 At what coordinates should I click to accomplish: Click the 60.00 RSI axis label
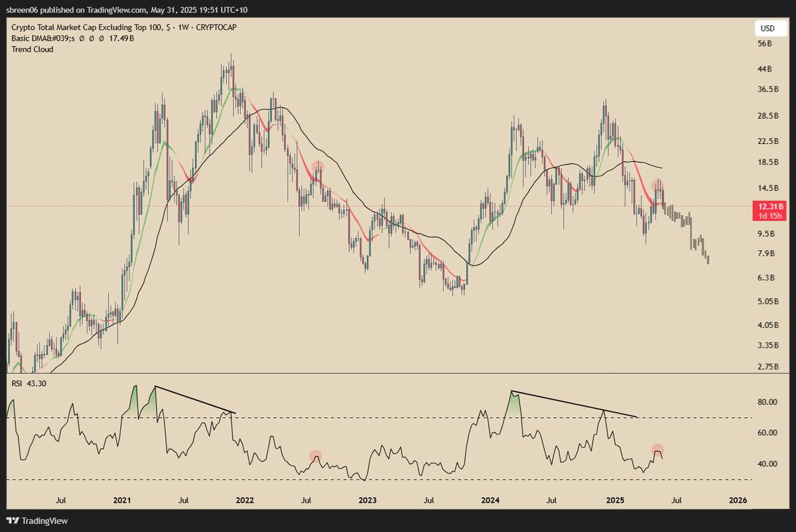coord(767,433)
